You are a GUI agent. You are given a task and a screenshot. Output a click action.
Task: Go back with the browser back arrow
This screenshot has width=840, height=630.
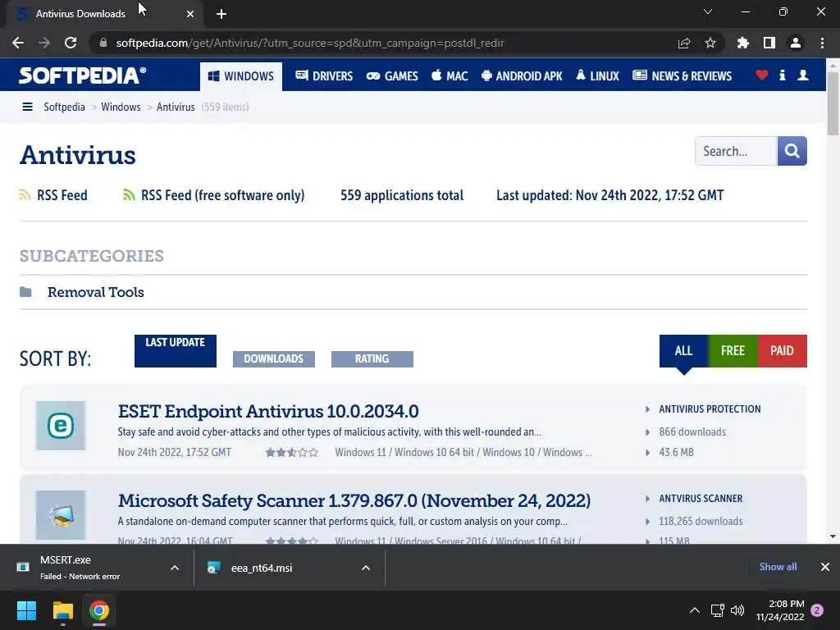pos(18,43)
